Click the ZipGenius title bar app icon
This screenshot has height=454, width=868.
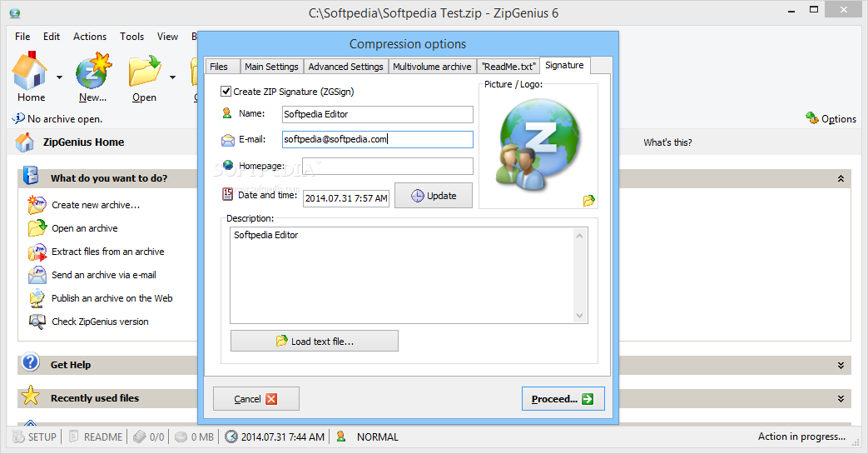15,13
